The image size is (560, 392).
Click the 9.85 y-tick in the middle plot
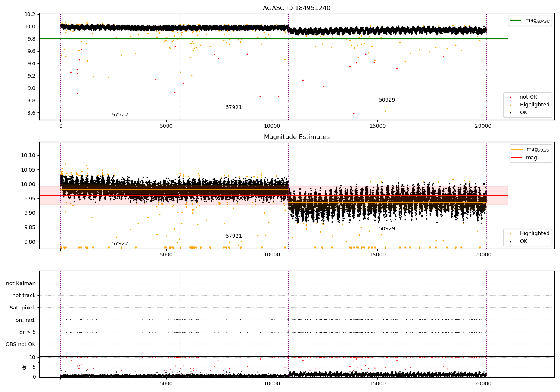pos(30,227)
